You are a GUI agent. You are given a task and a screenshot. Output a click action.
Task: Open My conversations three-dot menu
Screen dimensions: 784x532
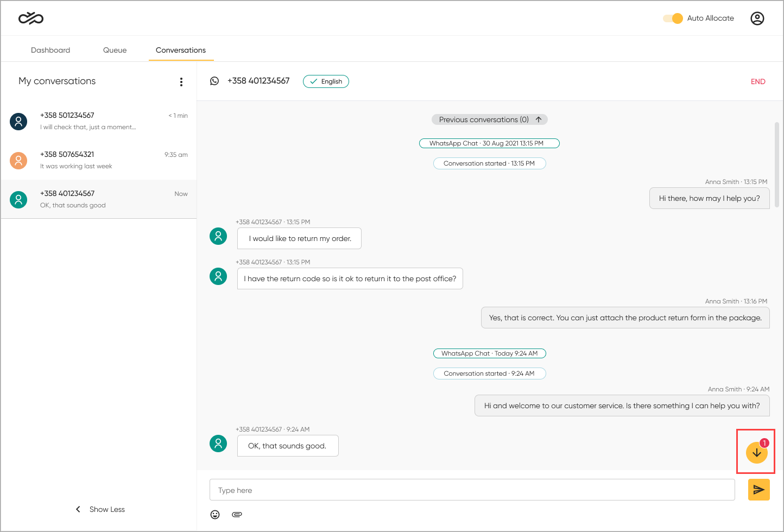coord(181,82)
